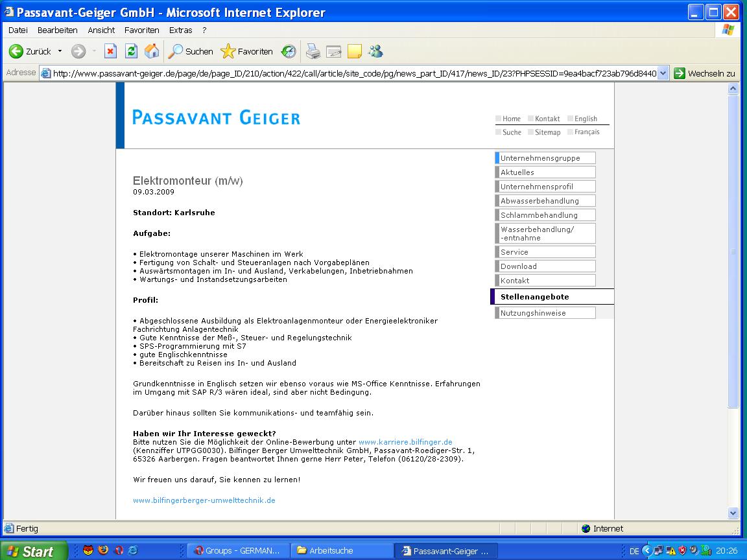Switch to the Arbeitsuche taskbar window
This screenshot has height=560, width=747.
point(341,551)
